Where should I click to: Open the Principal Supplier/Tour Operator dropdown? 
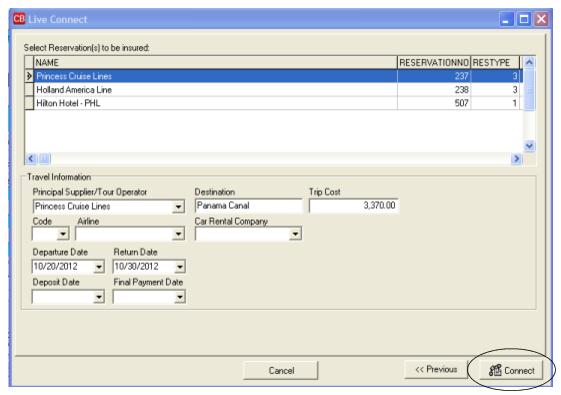pos(178,207)
